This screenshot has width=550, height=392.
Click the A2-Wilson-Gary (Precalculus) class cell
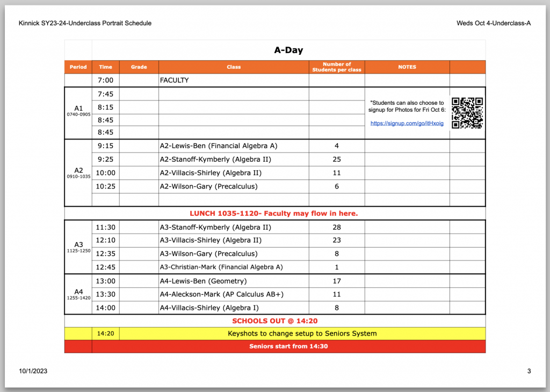click(x=209, y=186)
